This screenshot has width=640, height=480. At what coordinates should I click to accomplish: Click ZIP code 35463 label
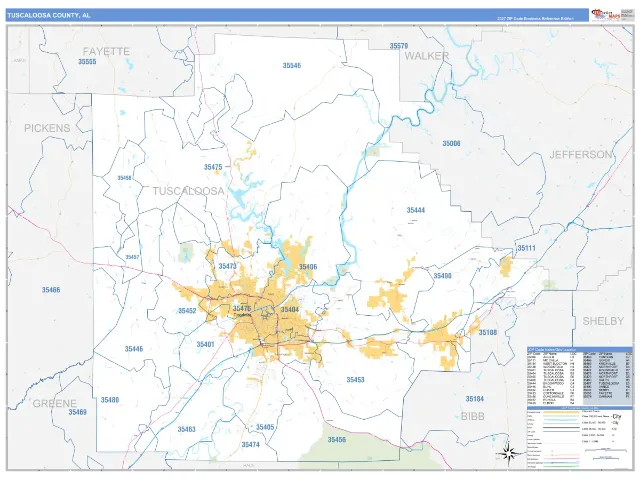pyautogui.click(x=187, y=429)
